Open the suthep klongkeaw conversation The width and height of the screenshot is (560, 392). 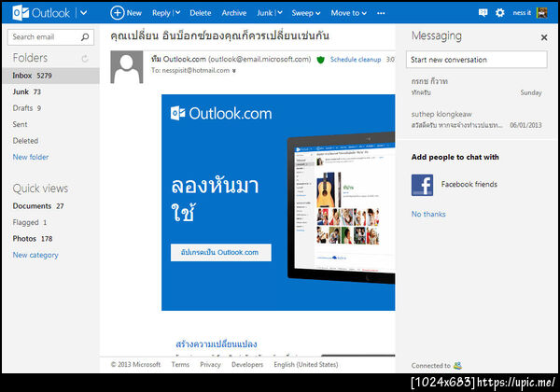pos(476,119)
